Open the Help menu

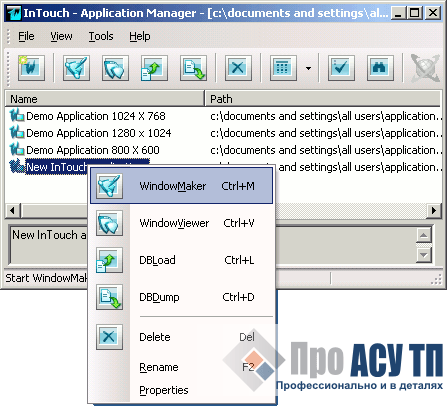140,36
